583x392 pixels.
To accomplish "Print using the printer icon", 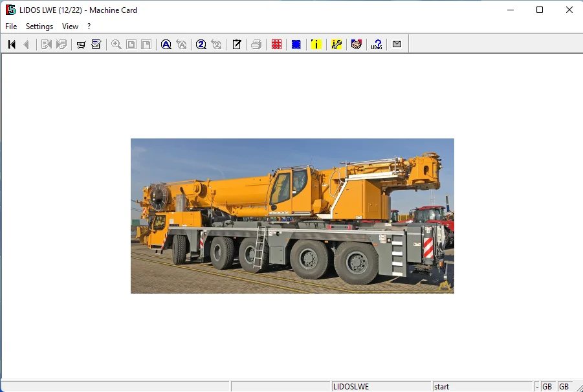I will 256,44.
